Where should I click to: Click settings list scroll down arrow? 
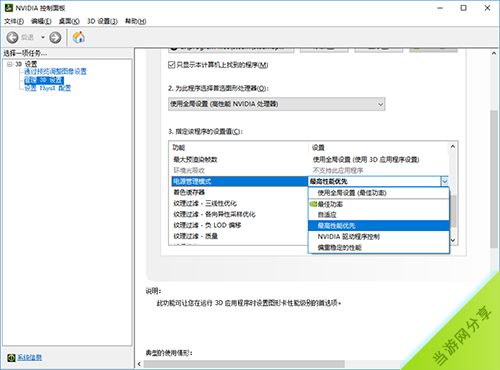click(453, 240)
